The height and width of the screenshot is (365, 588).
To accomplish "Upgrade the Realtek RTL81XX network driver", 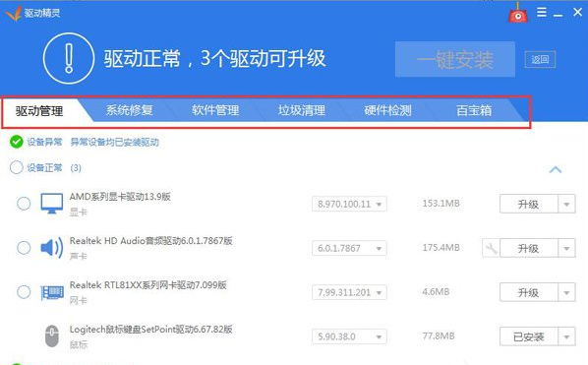I will pyautogui.click(x=529, y=292).
